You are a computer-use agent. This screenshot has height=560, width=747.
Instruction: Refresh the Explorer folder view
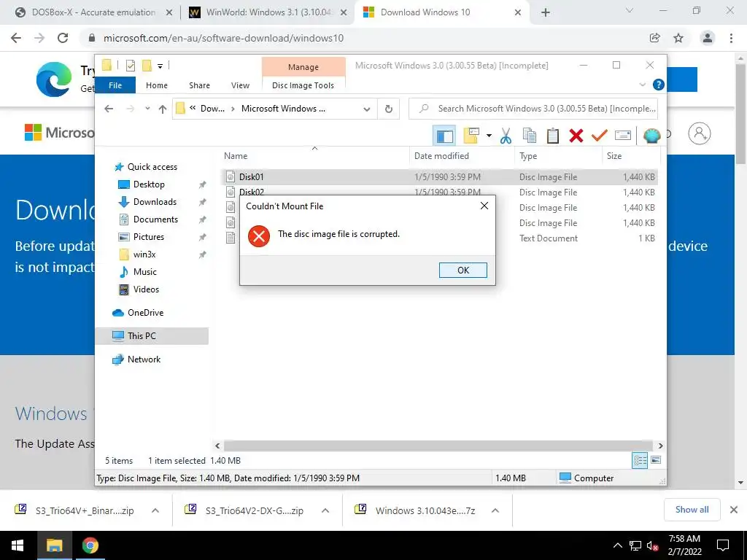[x=389, y=109]
